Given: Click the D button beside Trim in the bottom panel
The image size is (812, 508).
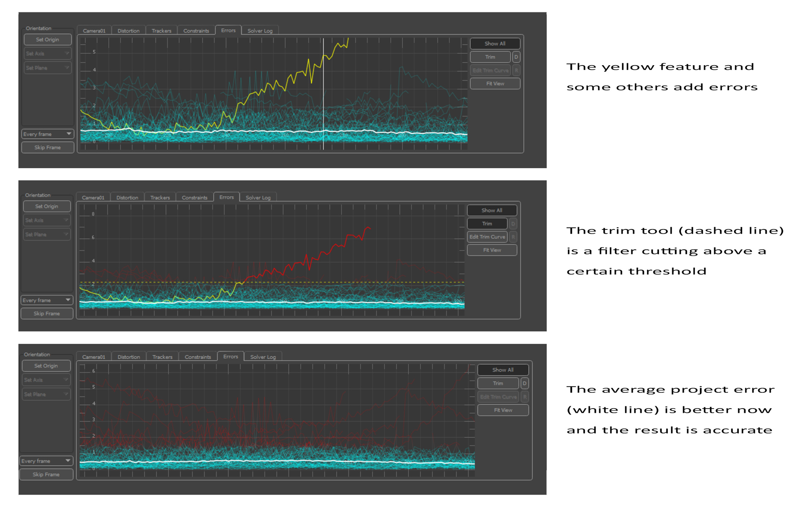Looking at the screenshot, I should 524,383.
